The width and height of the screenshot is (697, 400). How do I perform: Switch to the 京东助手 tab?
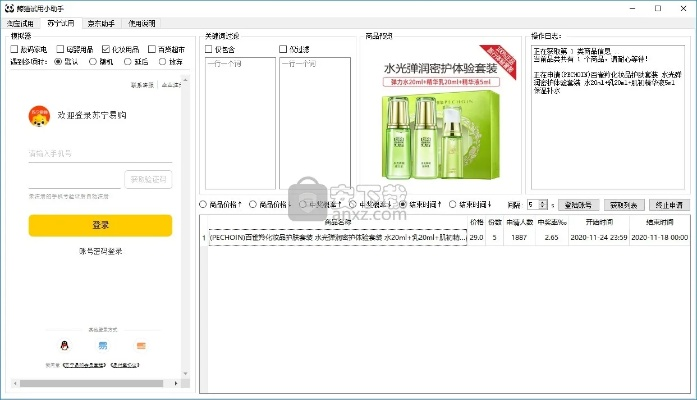click(x=101, y=23)
